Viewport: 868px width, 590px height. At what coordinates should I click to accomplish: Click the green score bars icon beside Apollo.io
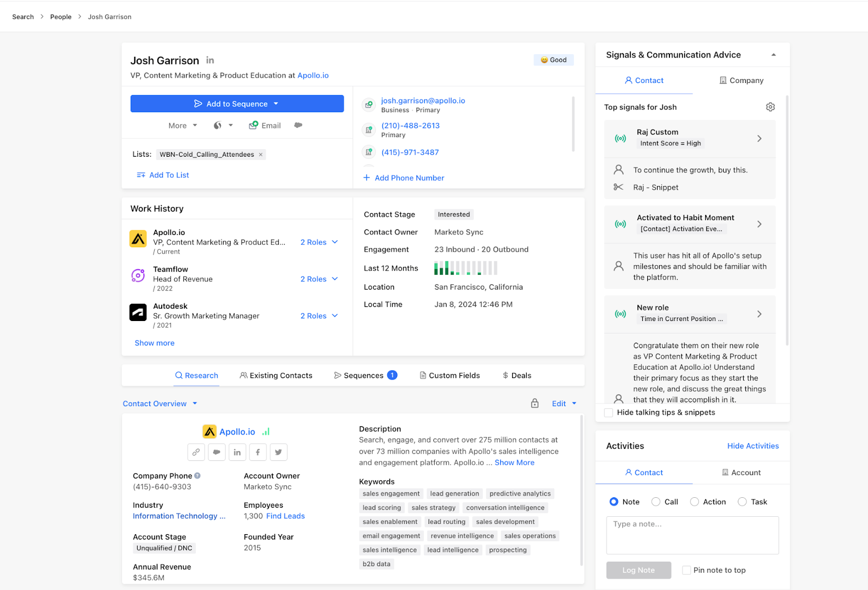[266, 432]
